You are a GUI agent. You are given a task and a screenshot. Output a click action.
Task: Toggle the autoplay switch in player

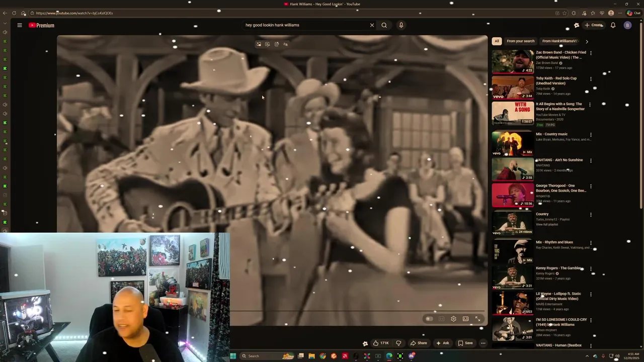click(429, 319)
